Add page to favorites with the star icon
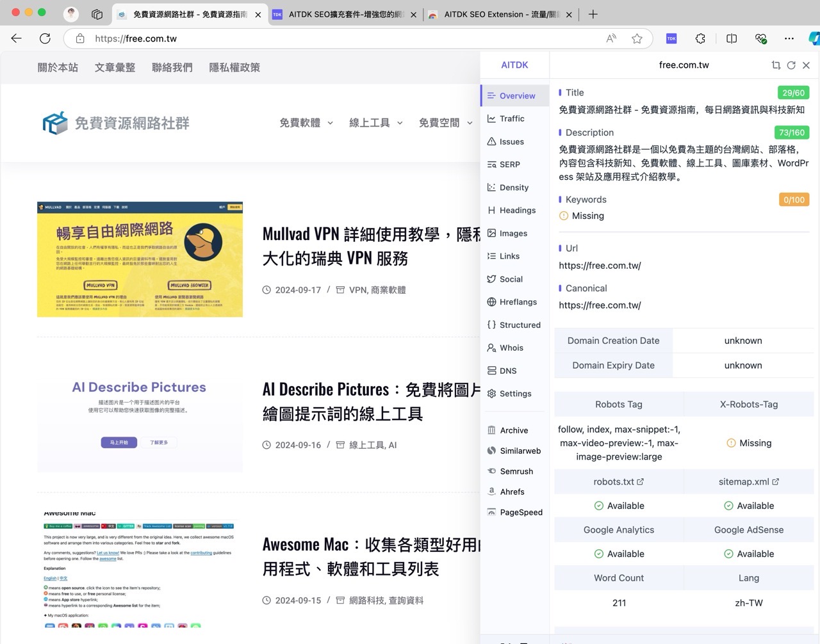Image resolution: width=820 pixels, height=644 pixels. point(637,38)
